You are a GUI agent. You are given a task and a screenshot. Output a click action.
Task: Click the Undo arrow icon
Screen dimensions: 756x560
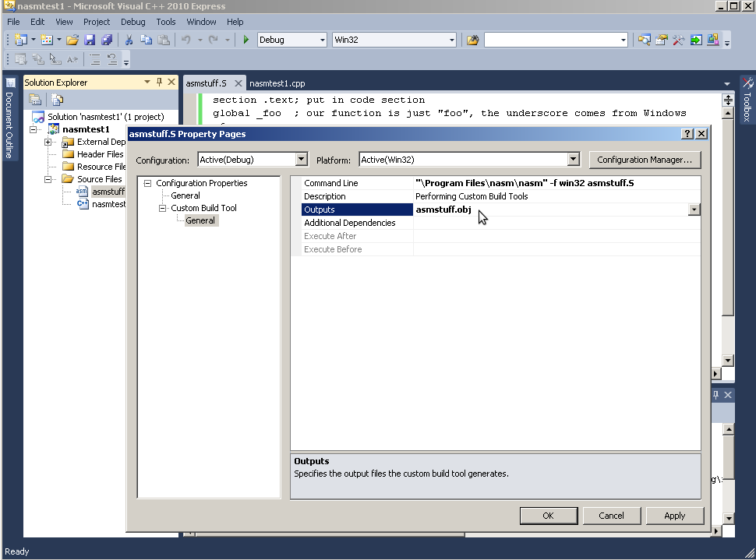click(x=186, y=40)
